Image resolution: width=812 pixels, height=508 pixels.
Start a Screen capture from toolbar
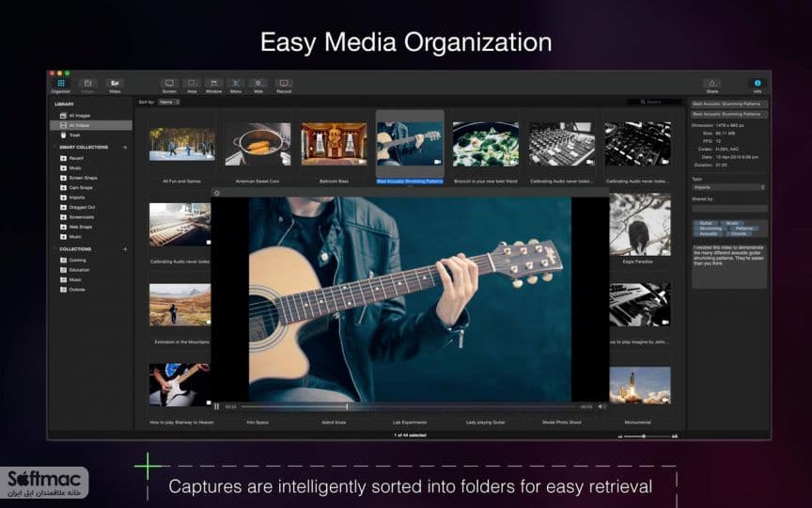169,84
